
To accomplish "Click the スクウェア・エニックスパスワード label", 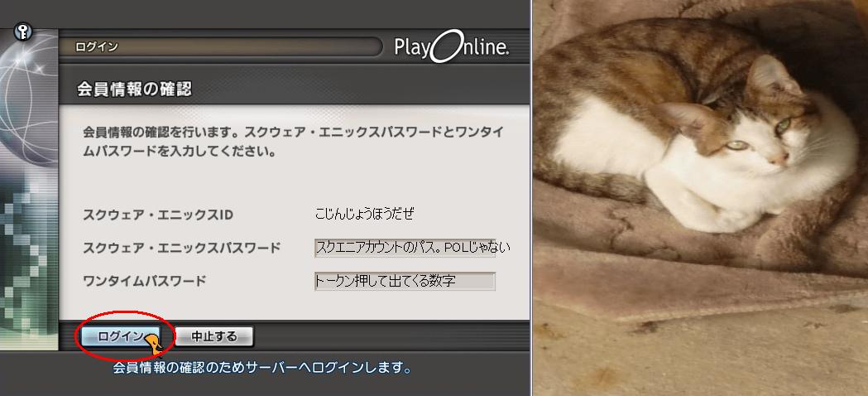I will pyautogui.click(x=181, y=248).
